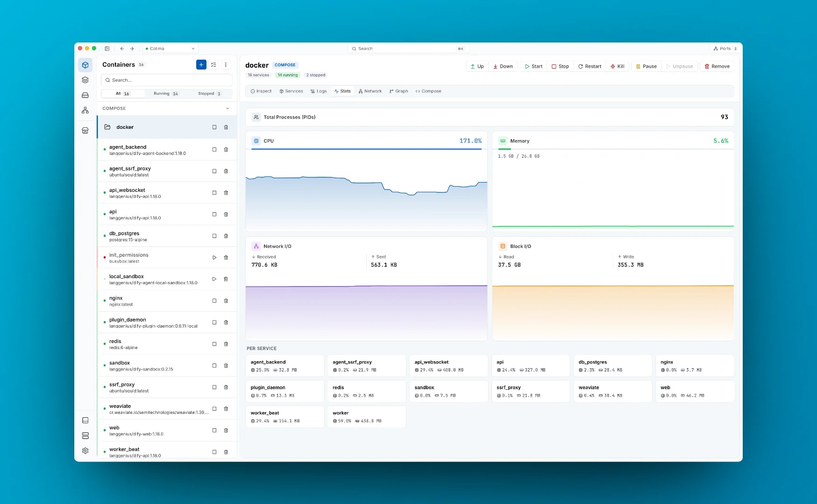Click the Pause button

tap(646, 66)
